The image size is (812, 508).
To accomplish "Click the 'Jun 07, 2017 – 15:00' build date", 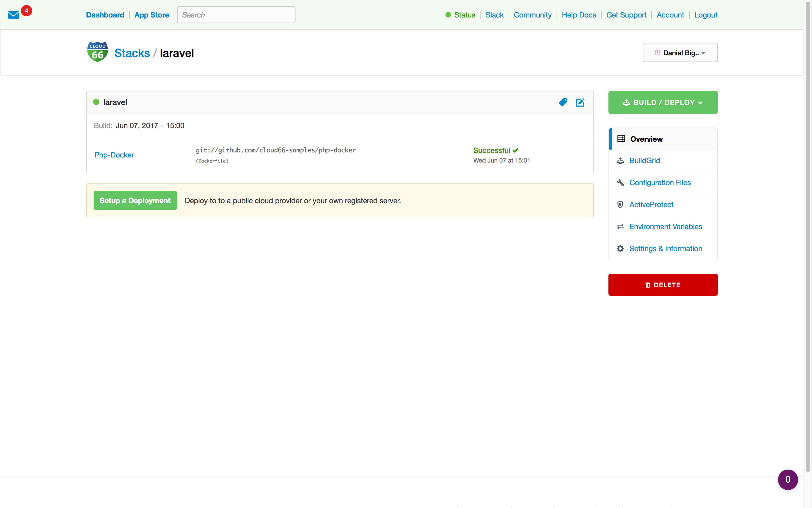I will point(150,126).
